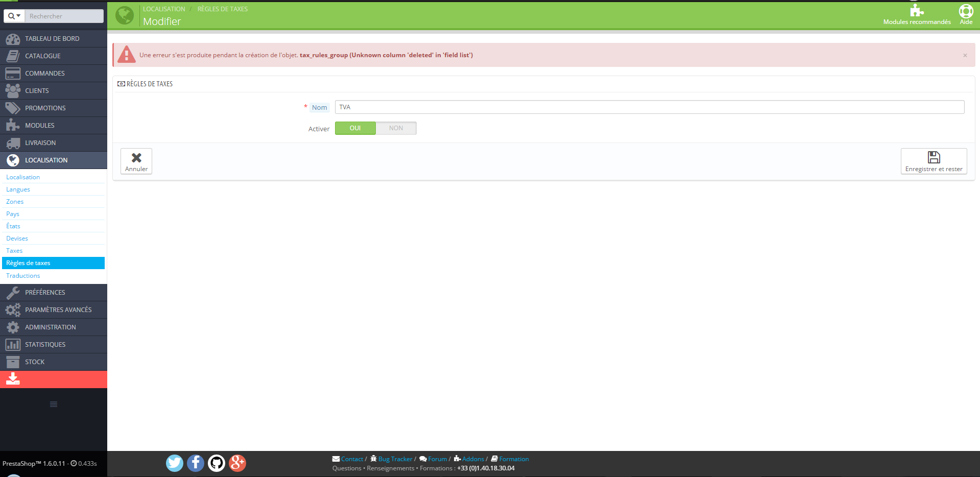The width and height of the screenshot is (980, 477).
Task: Go to the États submenu link
Action: (13, 226)
